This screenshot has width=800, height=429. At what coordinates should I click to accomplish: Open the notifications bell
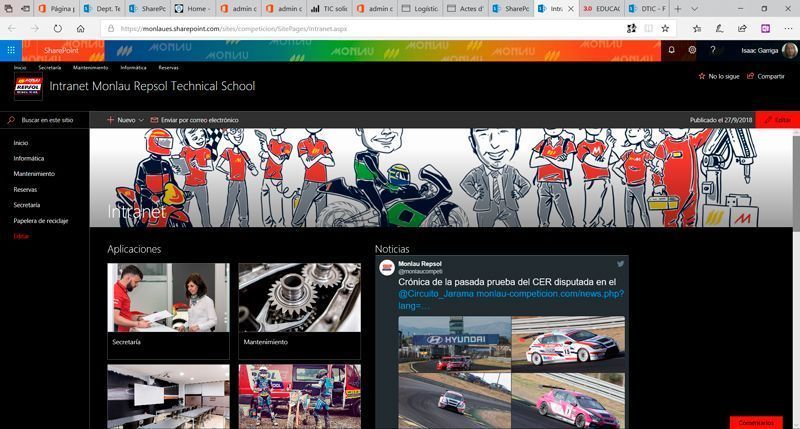(x=671, y=50)
